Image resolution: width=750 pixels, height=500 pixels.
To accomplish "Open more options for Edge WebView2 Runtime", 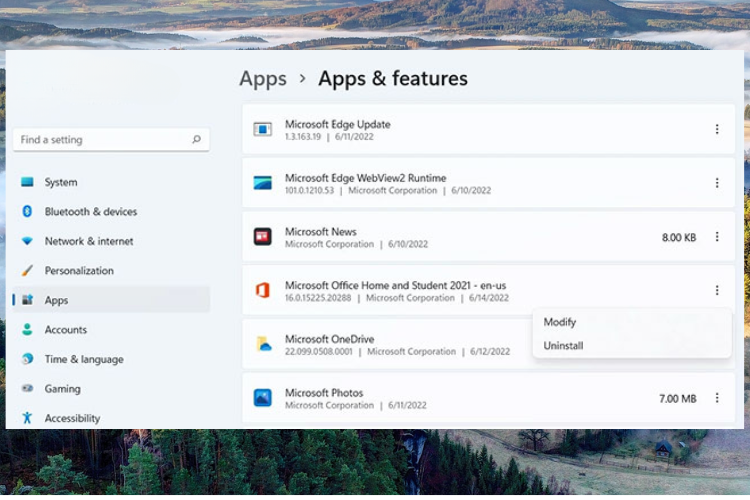I will 717,183.
